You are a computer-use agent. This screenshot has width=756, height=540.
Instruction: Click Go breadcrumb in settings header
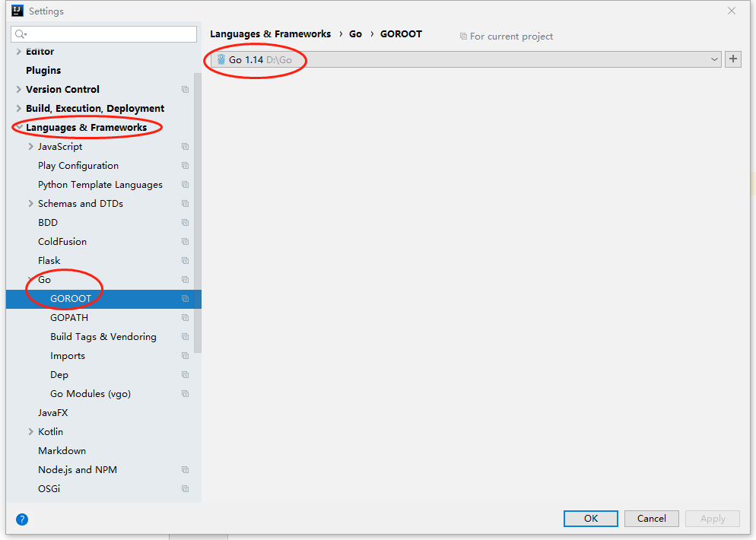(x=355, y=34)
